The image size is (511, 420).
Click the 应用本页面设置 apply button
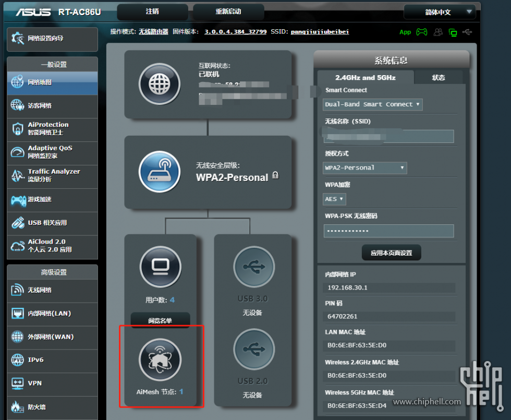[392, 253]
